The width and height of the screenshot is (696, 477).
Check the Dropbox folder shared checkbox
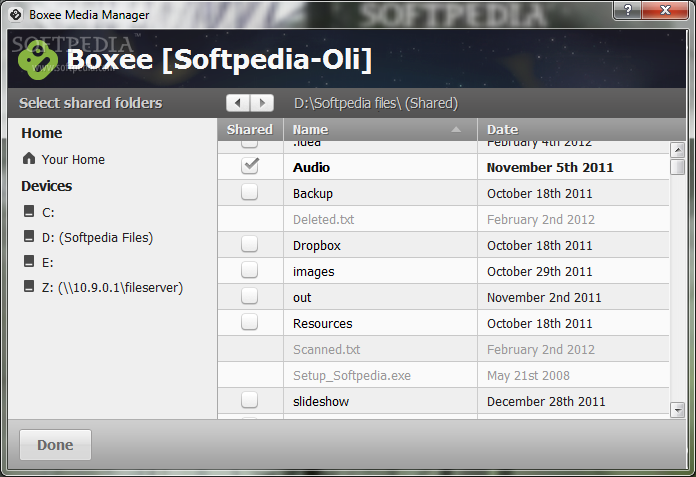coord(249,244)
